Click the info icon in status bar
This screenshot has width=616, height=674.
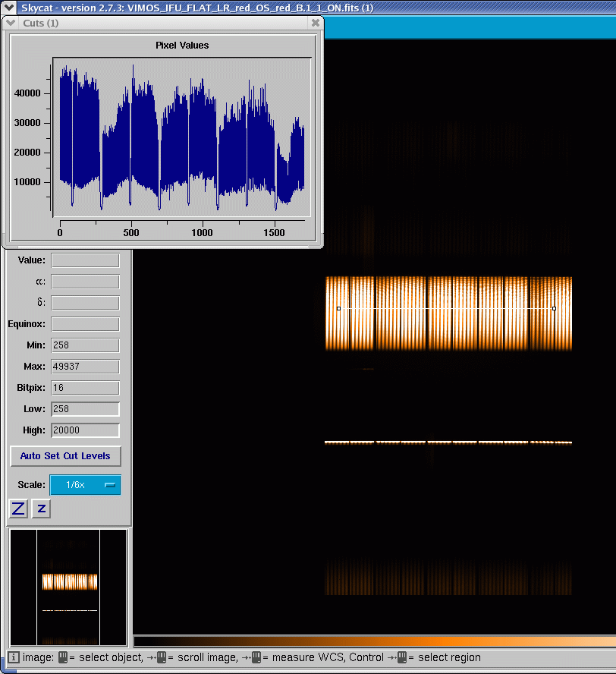14,657
